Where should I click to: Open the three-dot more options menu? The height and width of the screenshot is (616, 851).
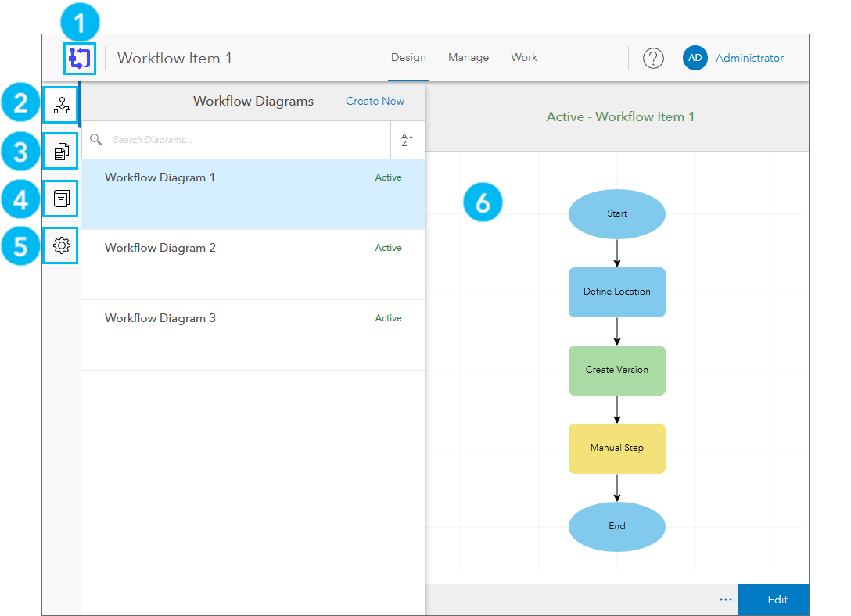[725, 600]
